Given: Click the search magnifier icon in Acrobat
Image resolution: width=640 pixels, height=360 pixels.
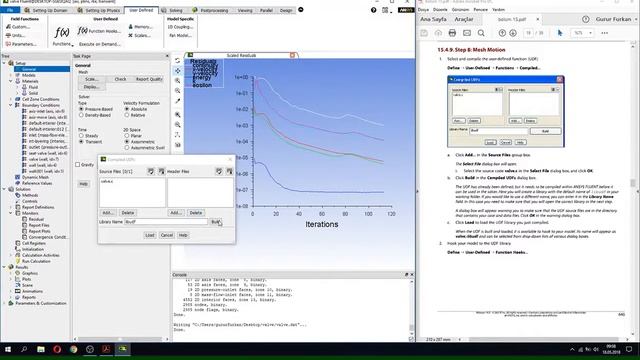Looking at the screenshot, I should (481, 33).
